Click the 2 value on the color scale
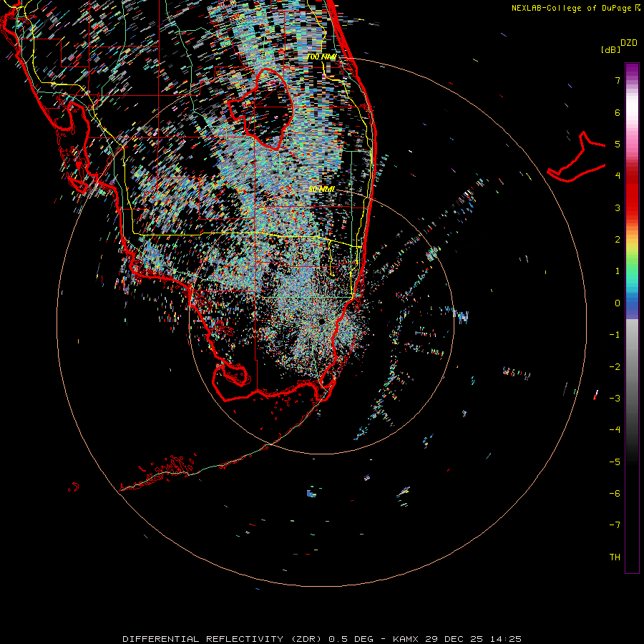Viewport: 644px width, 644px height. click(618, 240)
